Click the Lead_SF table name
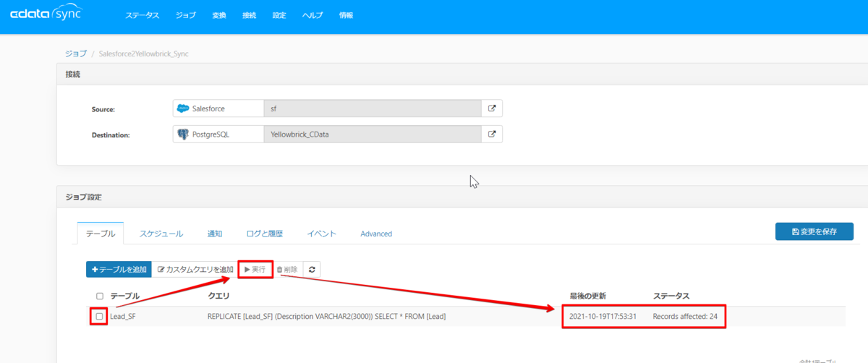The image size is (868, 363). click(x=123, y=316)
